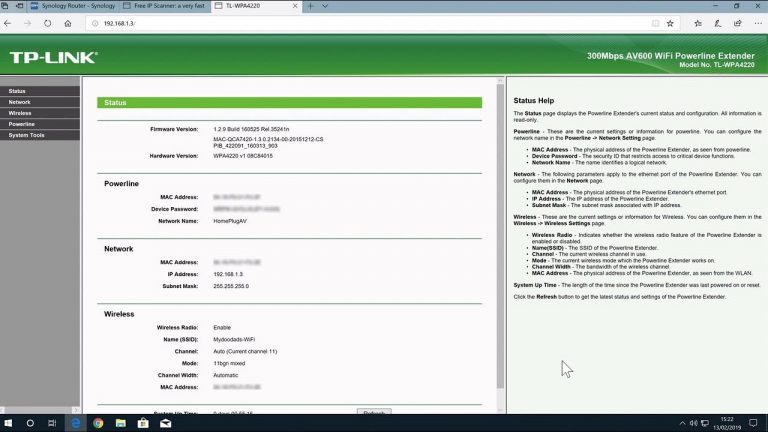Switch to the Free IP Scanner tab
The height and width of the screenshot is (432, 768).
click(165, 6)
